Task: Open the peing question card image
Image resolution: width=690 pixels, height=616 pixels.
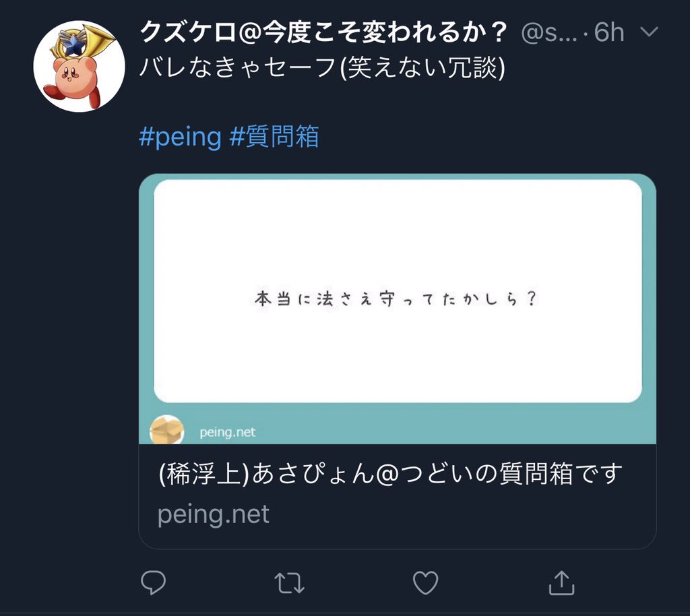Action: pyautogui.click(x=398, y=309)
